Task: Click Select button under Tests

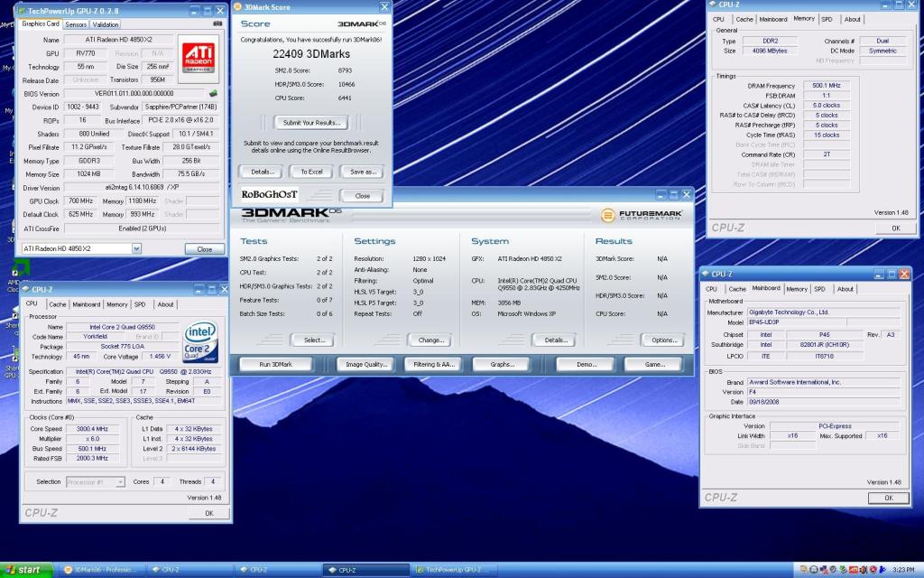Action: coord(313,340)
